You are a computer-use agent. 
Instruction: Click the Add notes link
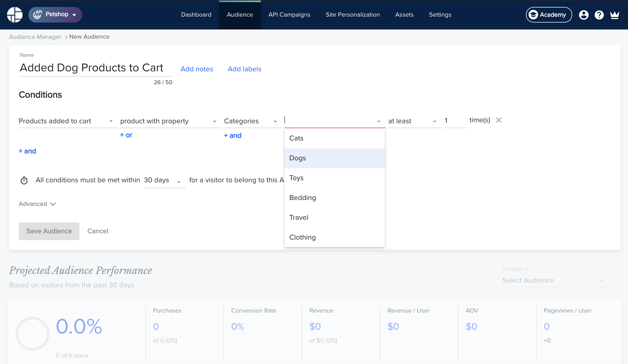pos(197,69)
